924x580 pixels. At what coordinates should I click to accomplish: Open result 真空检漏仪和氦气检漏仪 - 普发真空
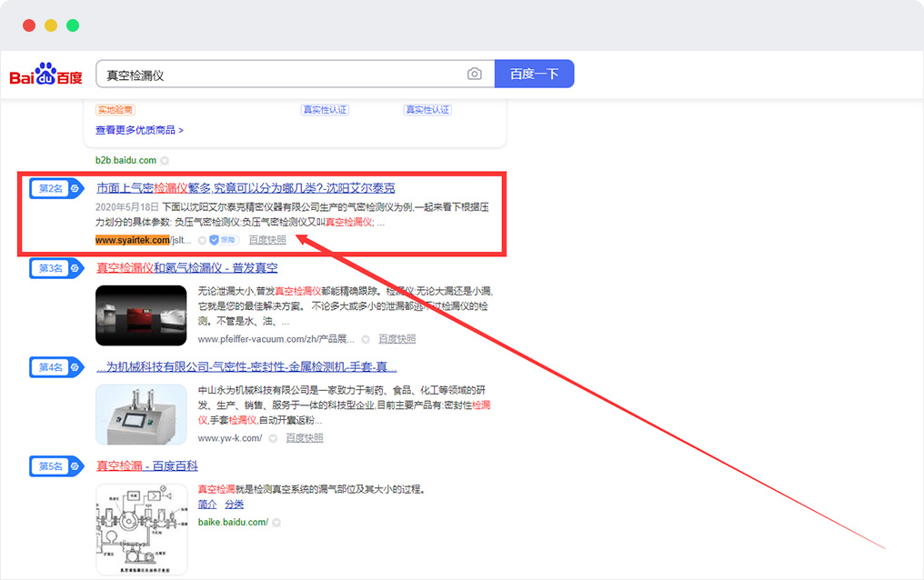(186, 268)
